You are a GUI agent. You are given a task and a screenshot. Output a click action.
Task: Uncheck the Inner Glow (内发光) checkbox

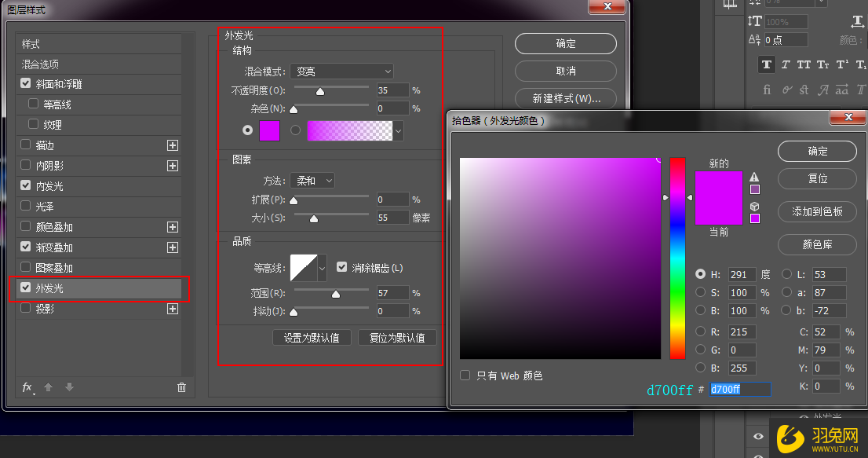coord(25,185)
